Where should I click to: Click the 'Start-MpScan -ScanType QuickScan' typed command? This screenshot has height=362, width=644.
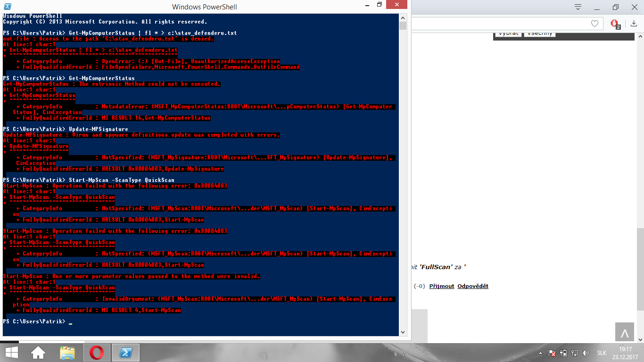(122, 180)
